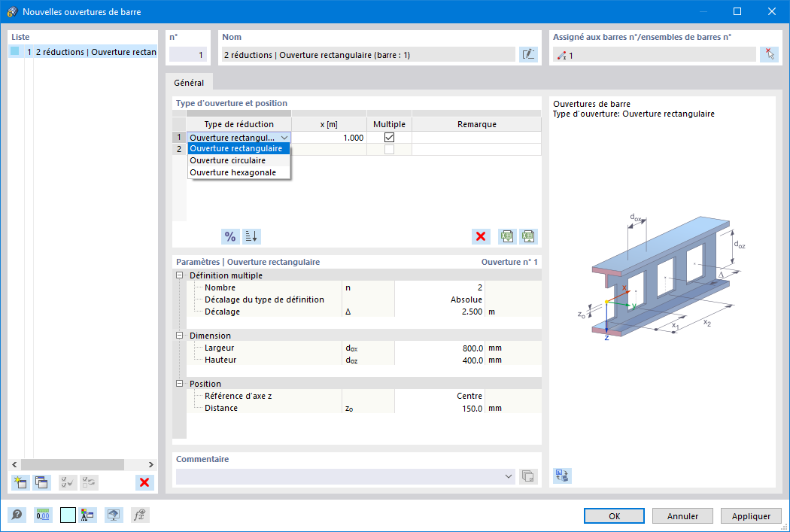Click the Liste scrollbar right arrow

click(x=150, y=464)
